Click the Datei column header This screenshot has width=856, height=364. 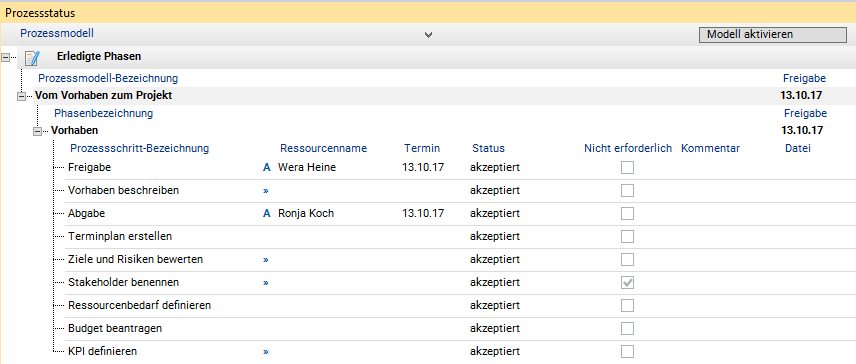click(x=798, y=148)
